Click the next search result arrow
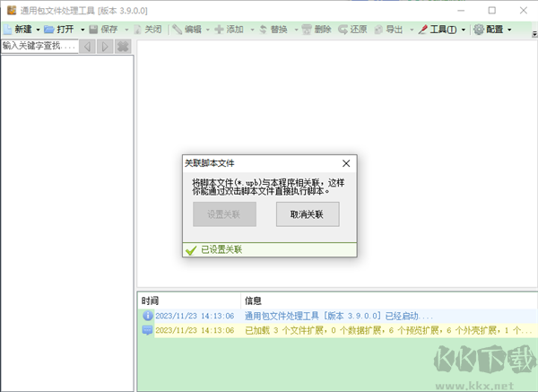The width and height of the screenshot is (538, 392). pos(105,47)
